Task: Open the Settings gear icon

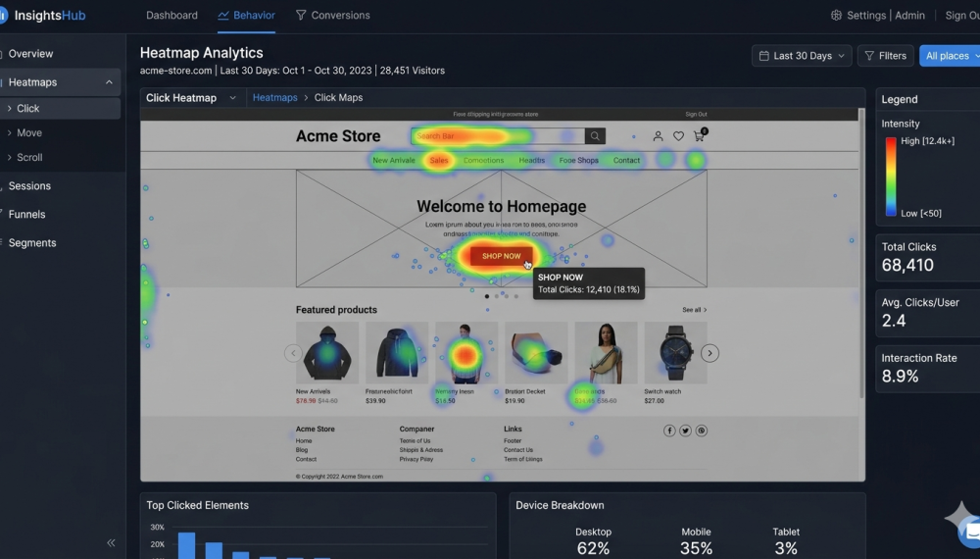Action: tap(836, 15)
